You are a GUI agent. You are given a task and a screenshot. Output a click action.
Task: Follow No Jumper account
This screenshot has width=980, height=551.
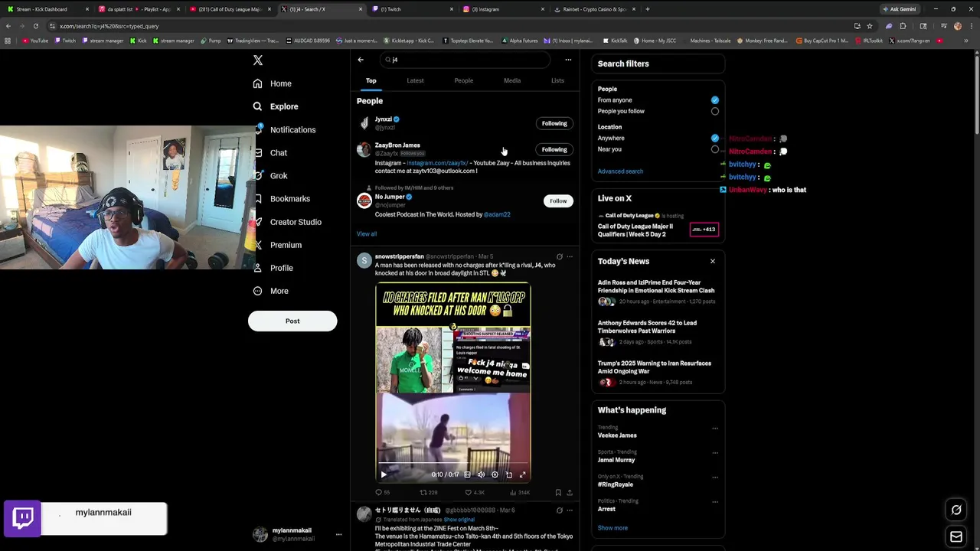(x=558, y=201)
